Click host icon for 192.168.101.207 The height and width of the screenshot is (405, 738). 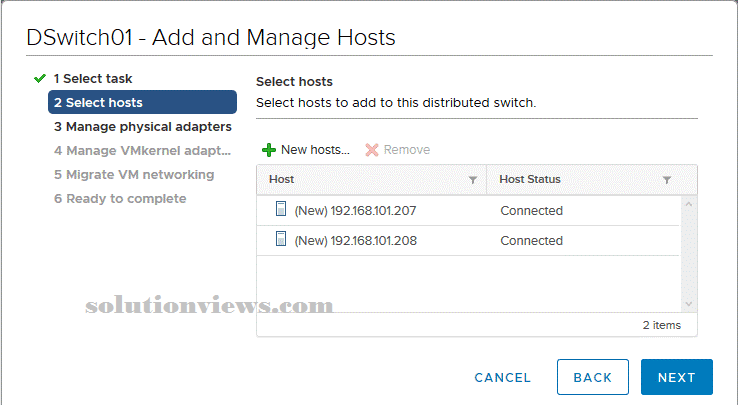[x=281, y=209]
